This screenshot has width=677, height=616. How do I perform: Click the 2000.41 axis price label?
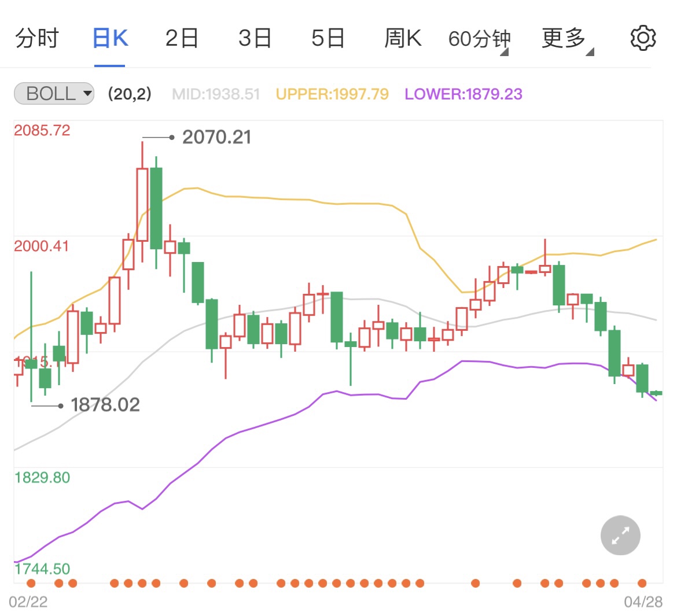pos(42,246)
